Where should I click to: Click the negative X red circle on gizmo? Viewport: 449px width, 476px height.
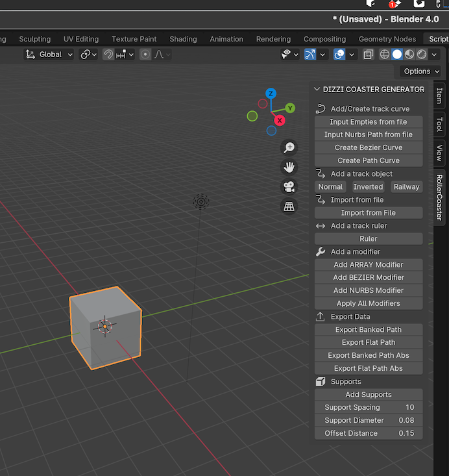click(x=263, y=104)
